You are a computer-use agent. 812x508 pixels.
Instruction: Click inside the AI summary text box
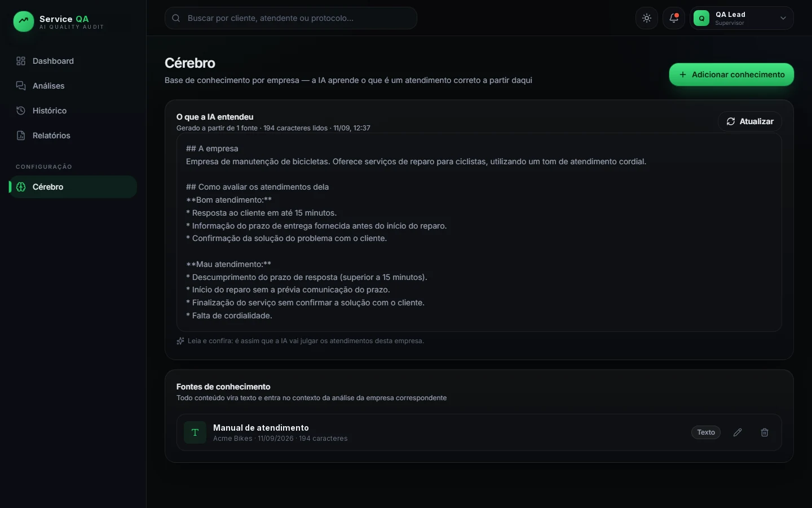[479, 233]
